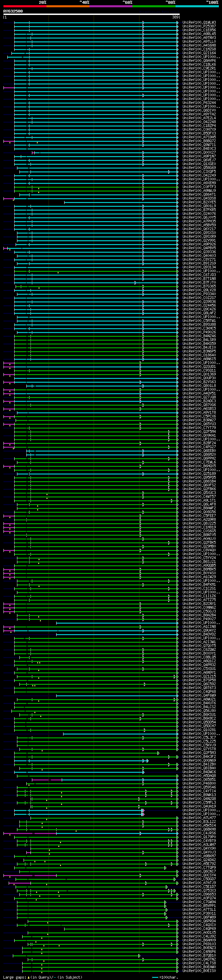Select the UniRef100_Q25189 label
This screenshot has height=980, width=222.
point(199,473)
